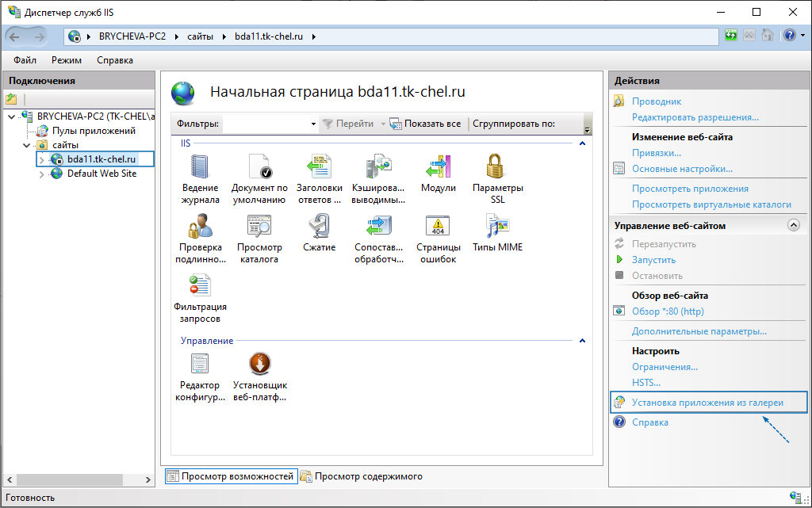Collapse Управление веб-сайтом actions section
The width and height of the screenshot is (812, 508).
pyautogui.click(x=793, y=225)
